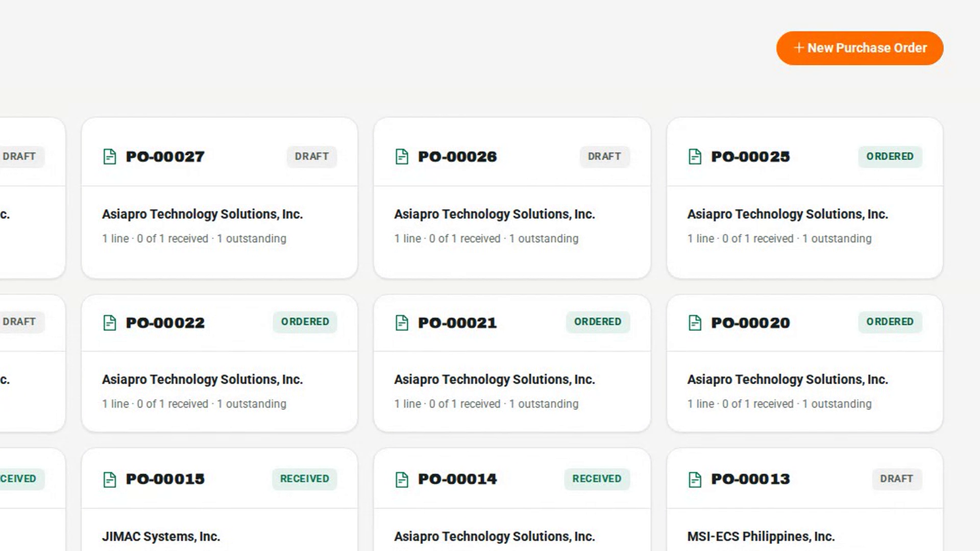Click the New Purchase Order button
980x551 pixels.
pyautogui.click(x=860, y=48)
